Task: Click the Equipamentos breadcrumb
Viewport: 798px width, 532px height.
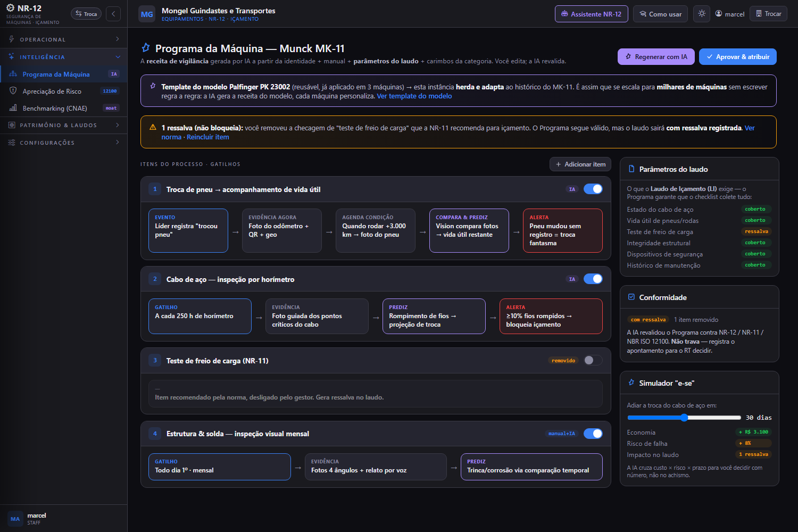Action: [x=182, y=19]
